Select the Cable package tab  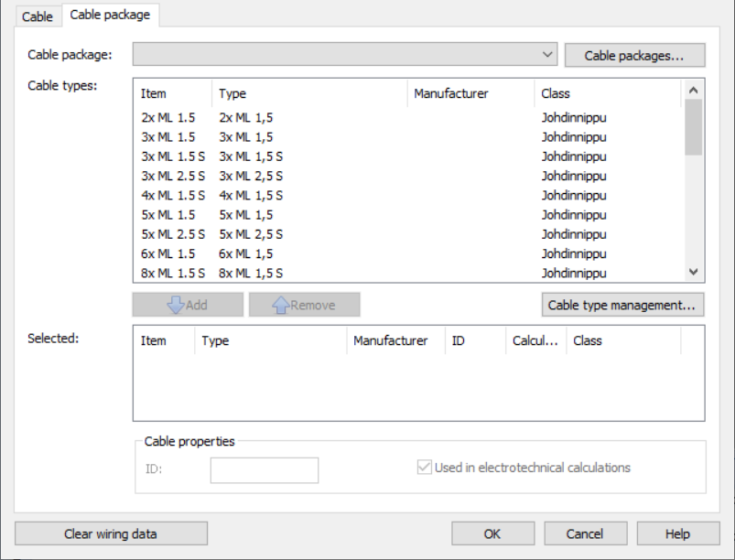pyautogui.click(x=110, y=16)
